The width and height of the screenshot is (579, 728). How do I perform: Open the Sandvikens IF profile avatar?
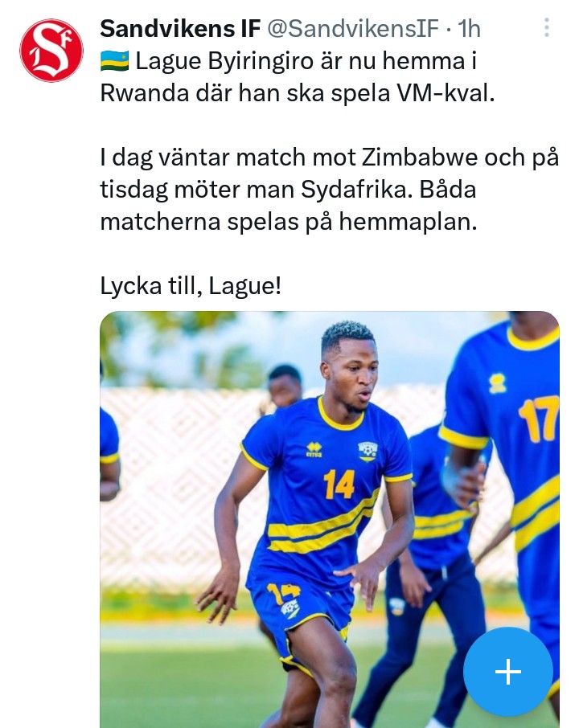click(51, 50)
